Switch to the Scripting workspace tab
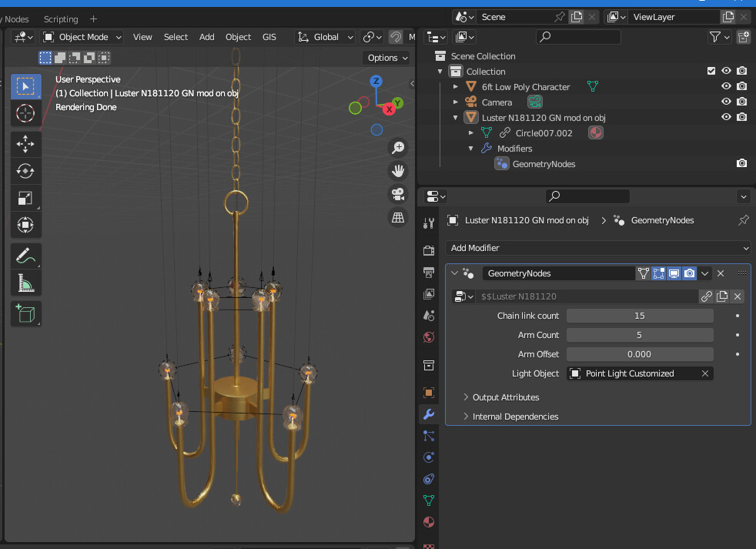This screenshot has height=549, width=756. click(x=61, y=19)
